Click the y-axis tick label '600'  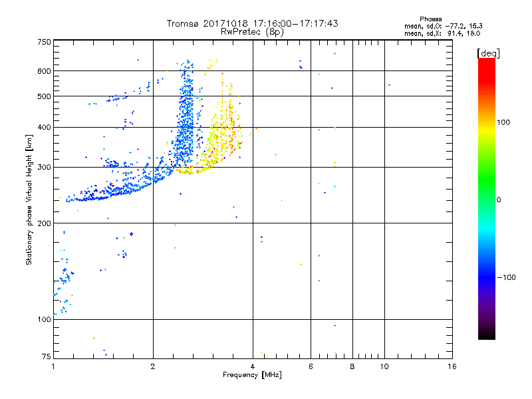tap(44, 71)
